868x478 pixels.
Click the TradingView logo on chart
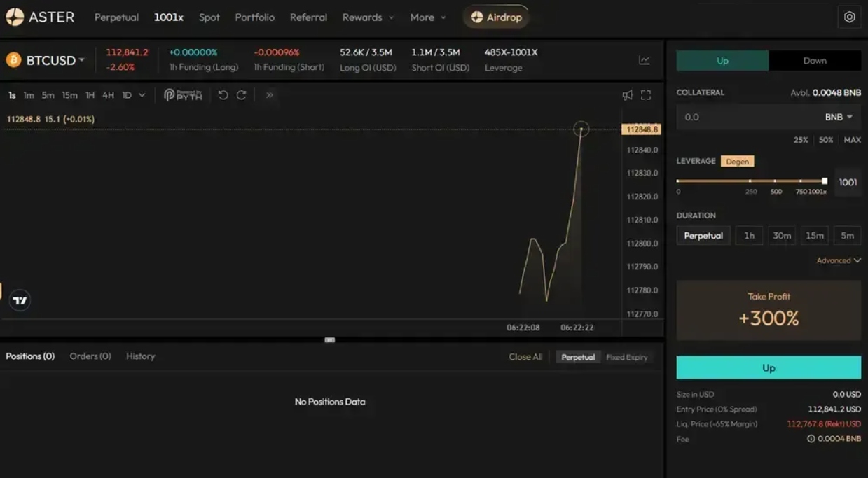20,300
